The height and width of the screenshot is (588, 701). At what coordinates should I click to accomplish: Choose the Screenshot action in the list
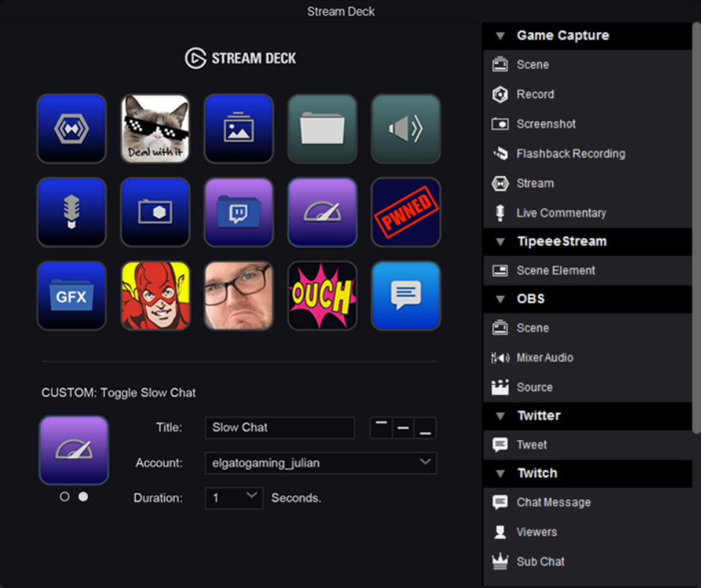coord(587,124)
